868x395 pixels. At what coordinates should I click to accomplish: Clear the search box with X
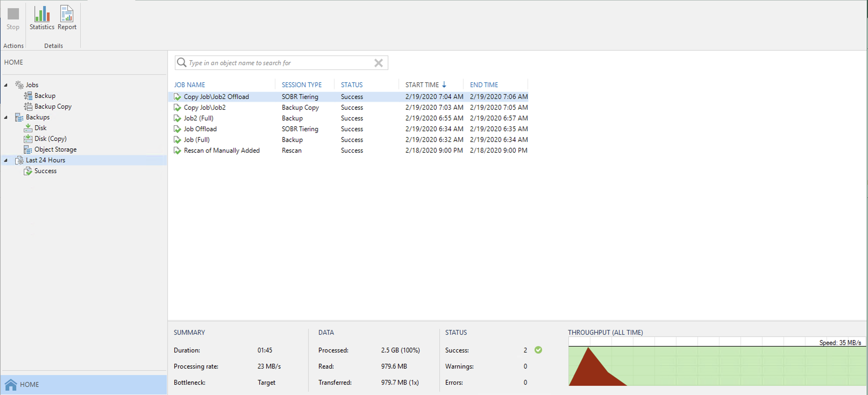tap(378, 63)
